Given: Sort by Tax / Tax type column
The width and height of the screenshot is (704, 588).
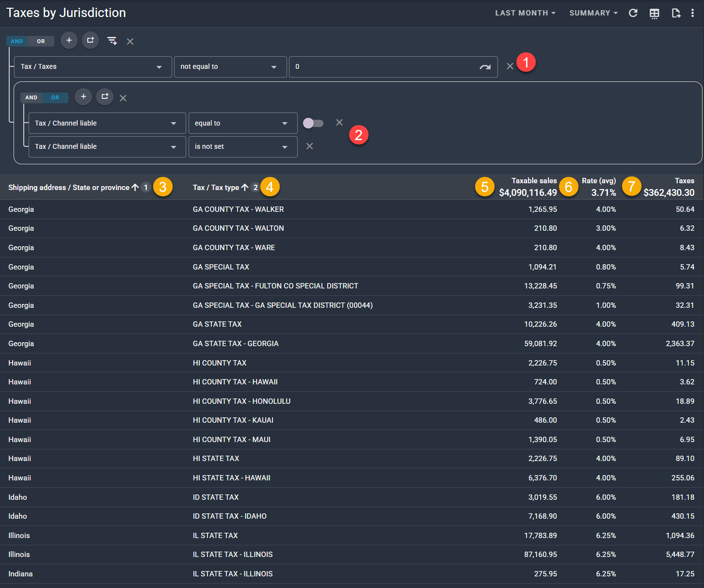Looking at the screenshot, I should click(216, 188).
